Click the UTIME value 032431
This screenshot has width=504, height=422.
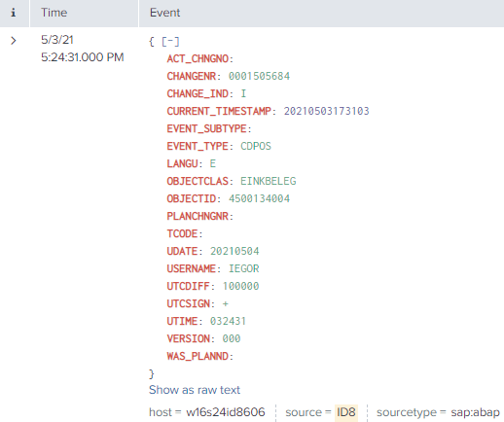coord(228,321)
